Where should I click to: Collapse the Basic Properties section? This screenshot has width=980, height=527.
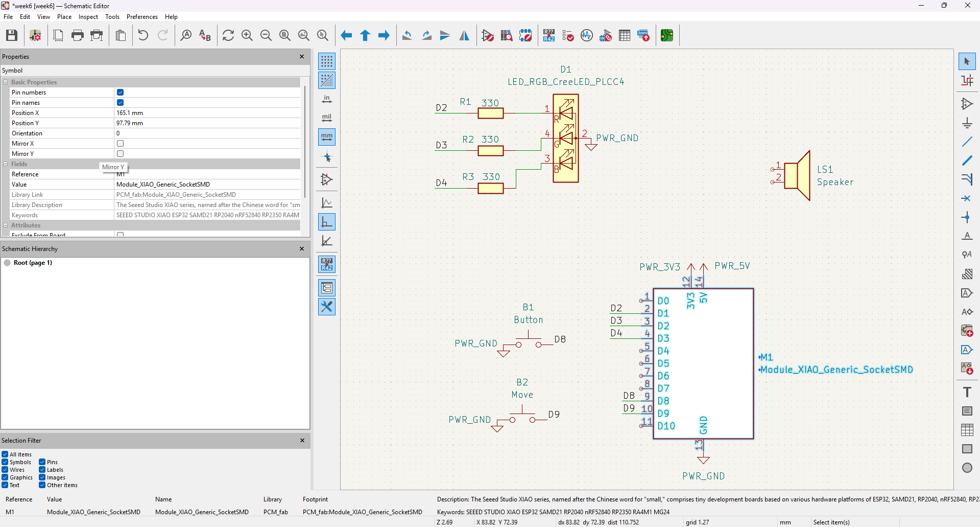(6, 82)
